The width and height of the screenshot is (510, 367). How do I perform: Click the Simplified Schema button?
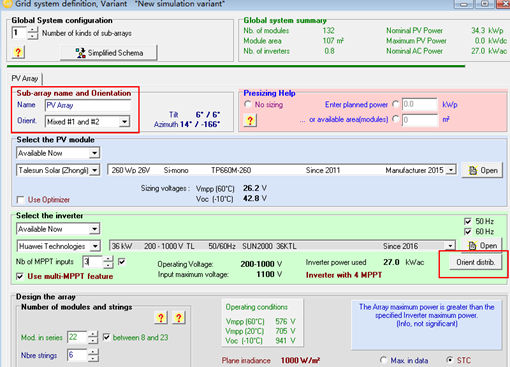[109, 53]
